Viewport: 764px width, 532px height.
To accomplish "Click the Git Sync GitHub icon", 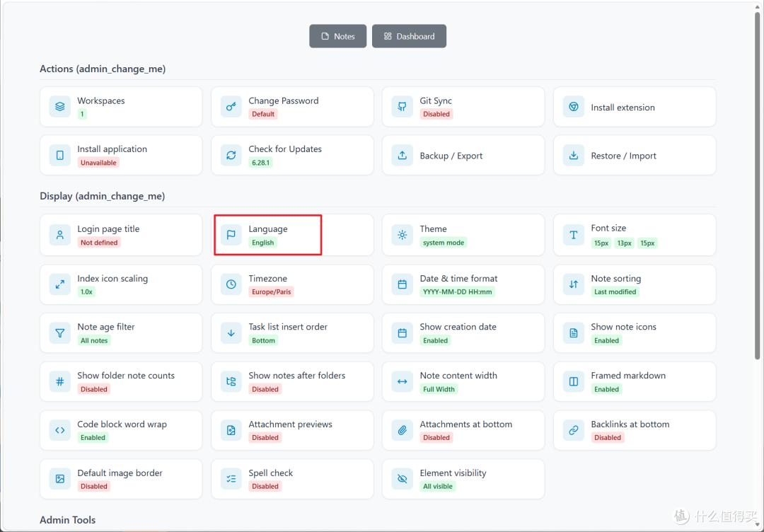I will point(402,107).
